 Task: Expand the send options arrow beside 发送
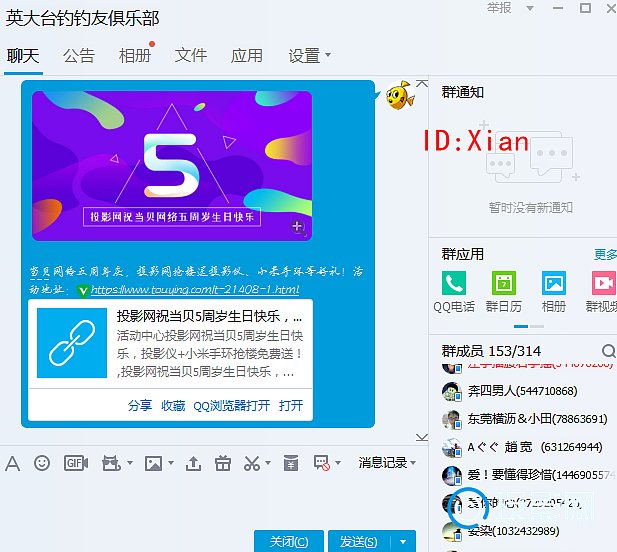[x=402, y=541]
